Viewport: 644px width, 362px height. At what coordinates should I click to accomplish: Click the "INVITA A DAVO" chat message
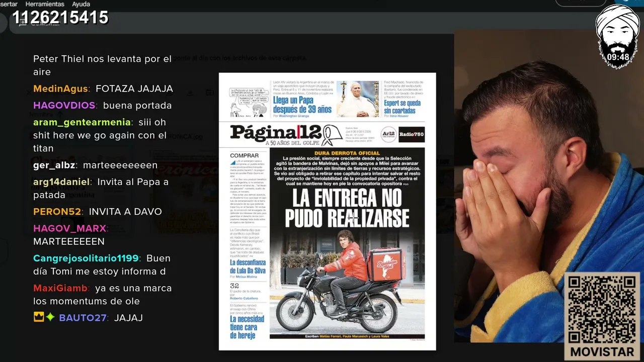coord(125,212)
